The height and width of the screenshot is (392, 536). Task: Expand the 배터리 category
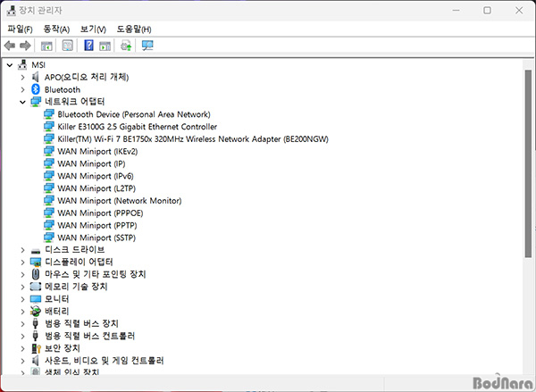point(22,312)
